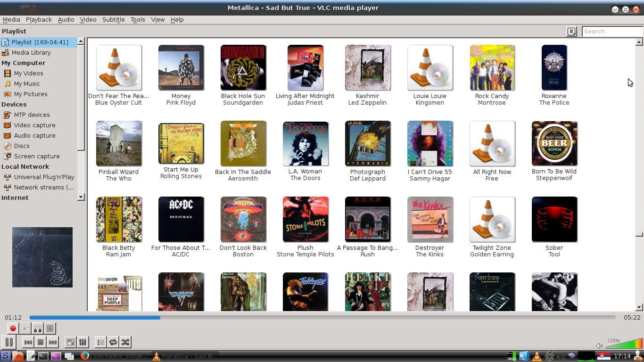Viewport: 644px width, 362px height.
Task: Open Network streams in the sidebar
Action: (x=43, y=188)
